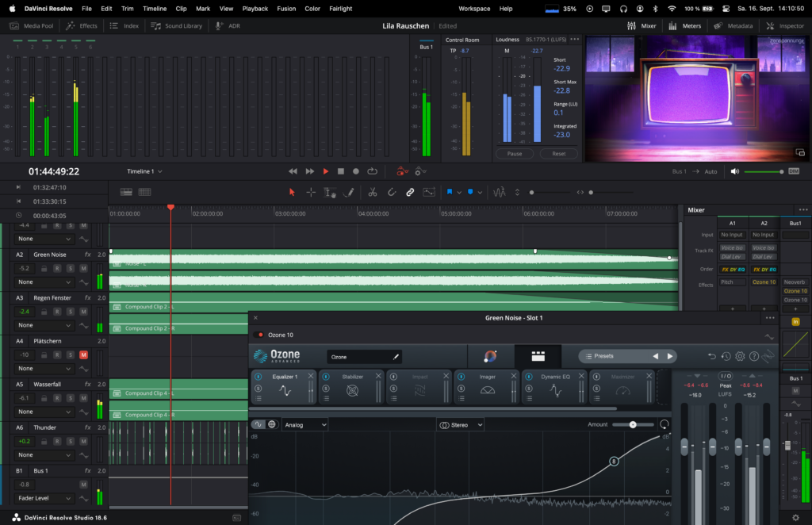Select the red pointer selection tool
812x525 pixels.
click(x=292, y=192)
